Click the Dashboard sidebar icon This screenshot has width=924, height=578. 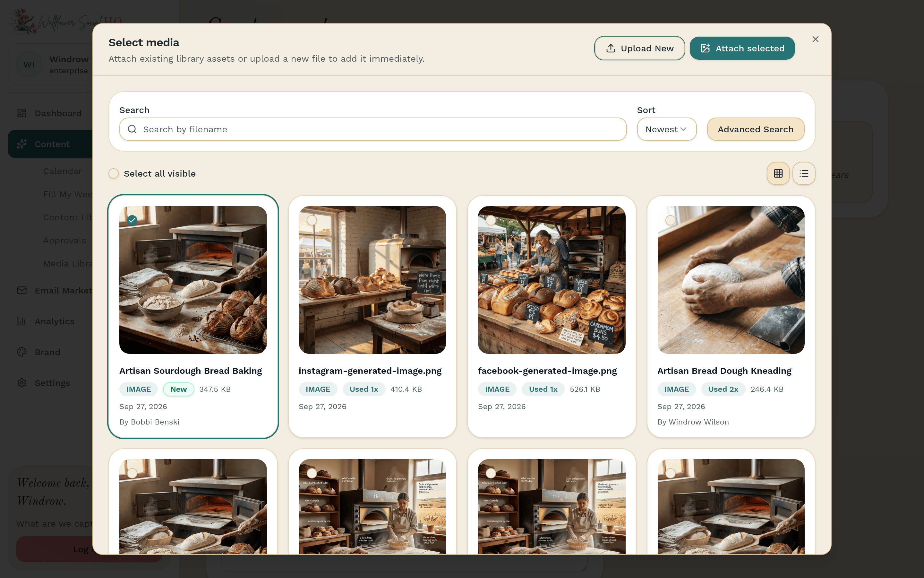tap(22, 113)
